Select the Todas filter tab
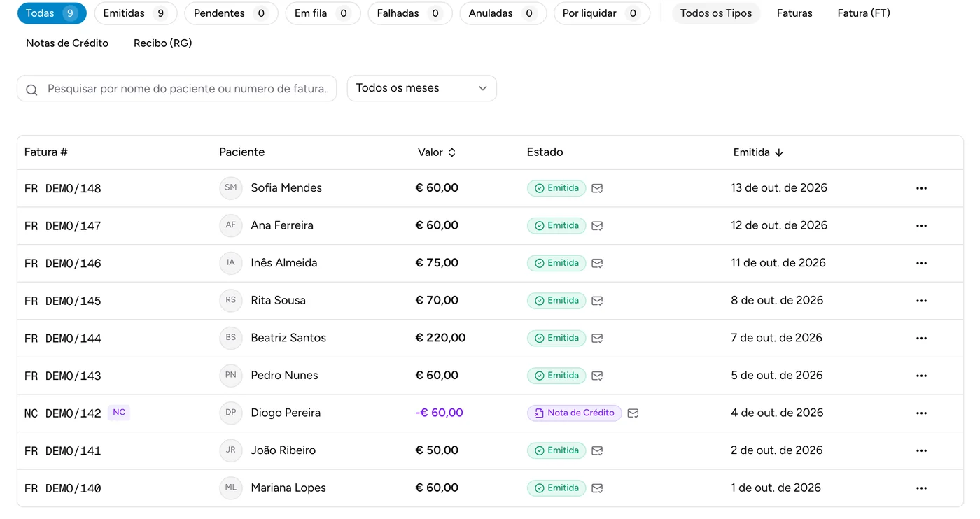 [x=52, y=13]
